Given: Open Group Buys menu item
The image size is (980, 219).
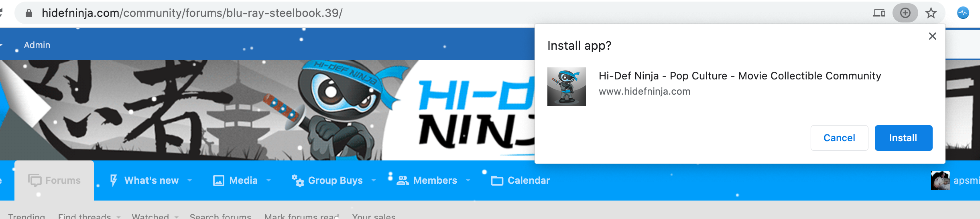Looking at the screenshot, I should (327, 180).
